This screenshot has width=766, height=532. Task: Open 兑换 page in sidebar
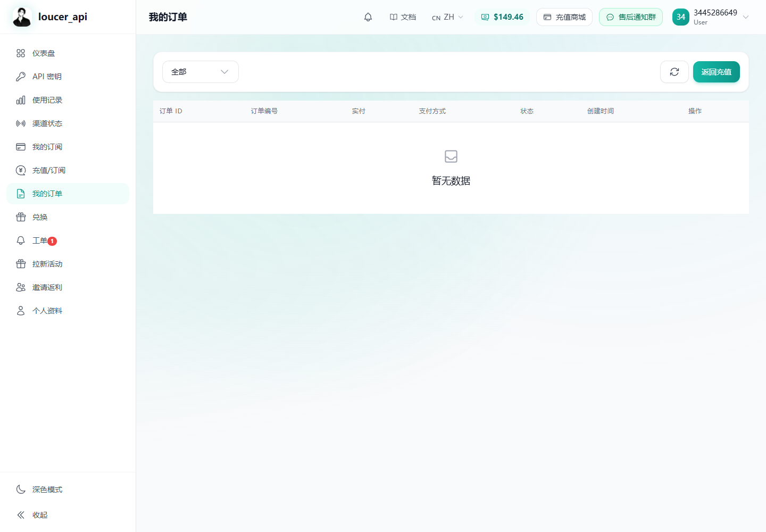68,217
